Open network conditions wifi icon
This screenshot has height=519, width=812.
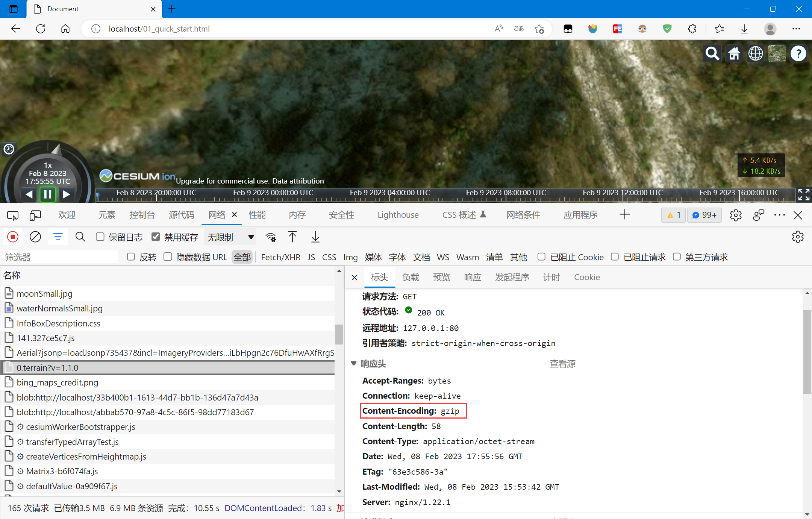point(271,237)
